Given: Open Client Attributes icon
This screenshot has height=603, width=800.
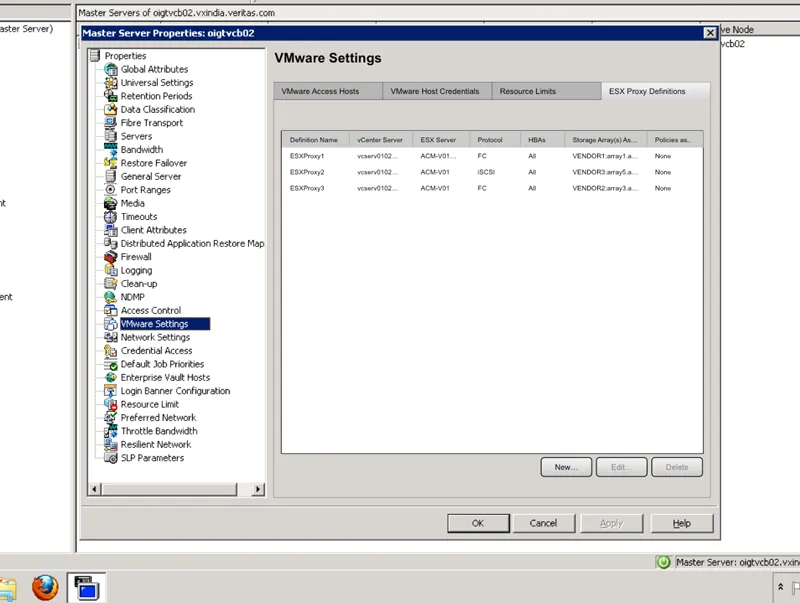Looking at the screenshot, I should (111, 230).
